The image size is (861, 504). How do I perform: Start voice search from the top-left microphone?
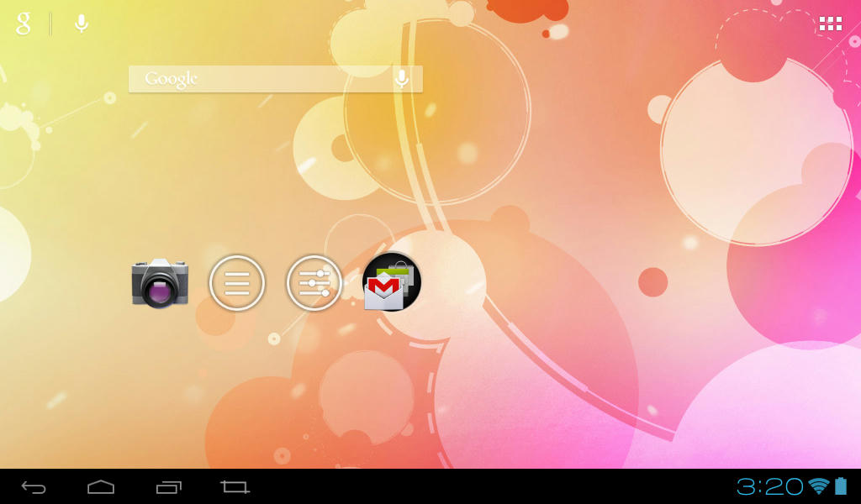(x=82, y=24)
